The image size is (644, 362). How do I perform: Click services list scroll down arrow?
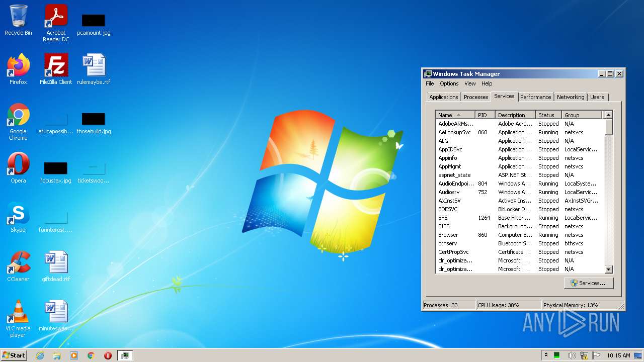click(x=608, y=269)
